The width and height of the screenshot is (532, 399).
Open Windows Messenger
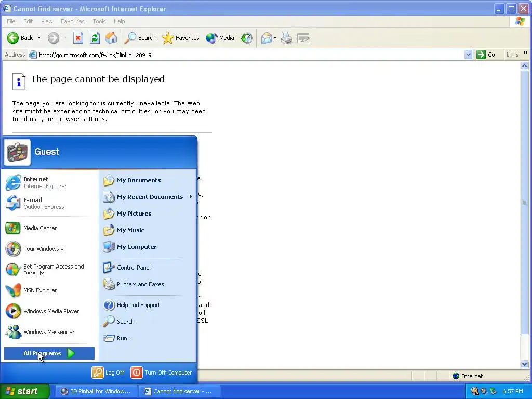[49, 332]
